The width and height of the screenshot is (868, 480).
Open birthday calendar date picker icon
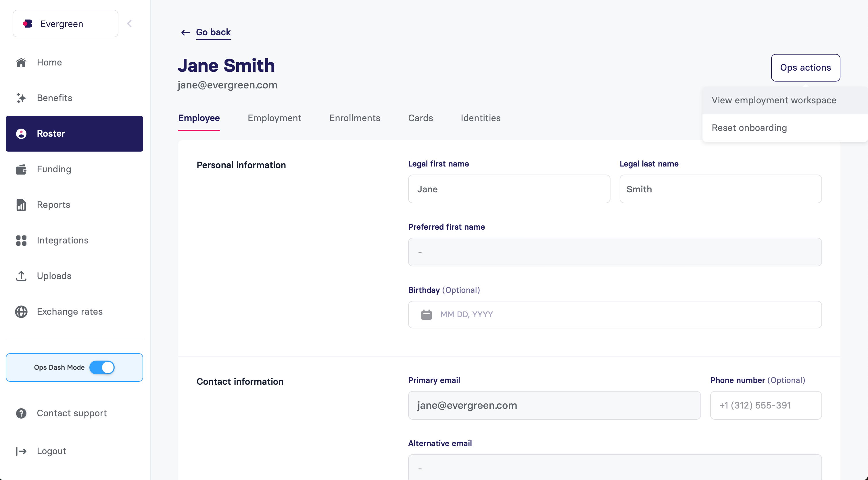[x=426, y=314]
